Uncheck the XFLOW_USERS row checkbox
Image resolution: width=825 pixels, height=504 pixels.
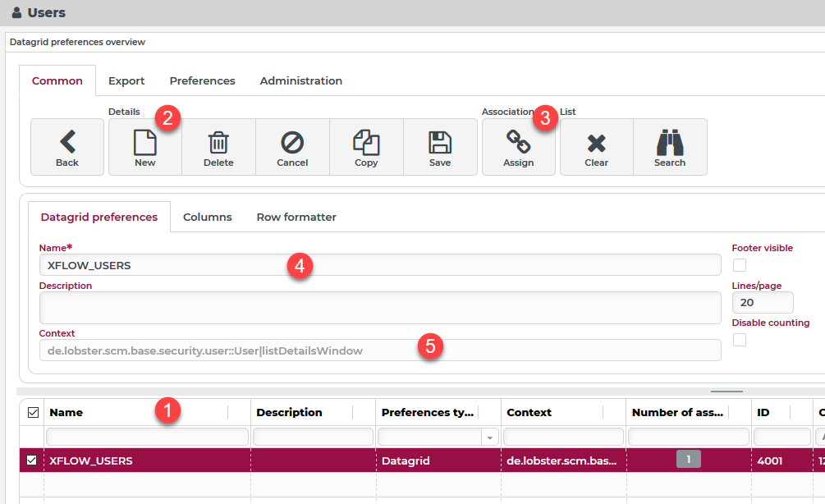[31, 460]
